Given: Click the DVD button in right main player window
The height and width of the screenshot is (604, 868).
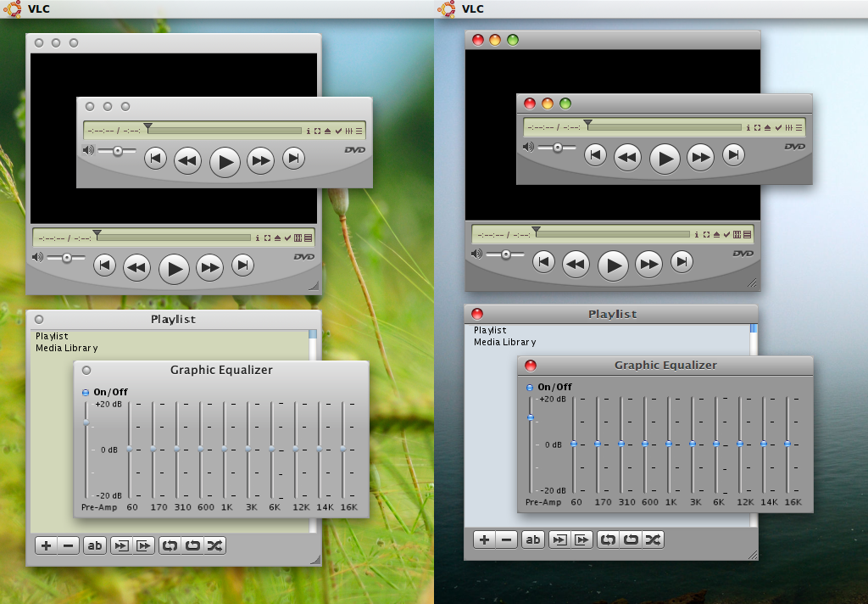Looking at the screenshot, I should (743, 254).
